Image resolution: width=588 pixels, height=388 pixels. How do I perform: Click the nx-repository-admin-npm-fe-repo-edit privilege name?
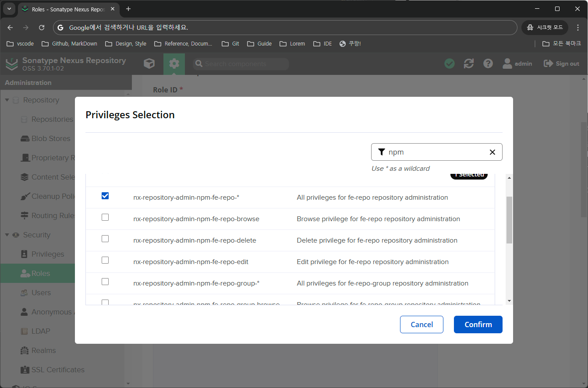click(191, 262)
